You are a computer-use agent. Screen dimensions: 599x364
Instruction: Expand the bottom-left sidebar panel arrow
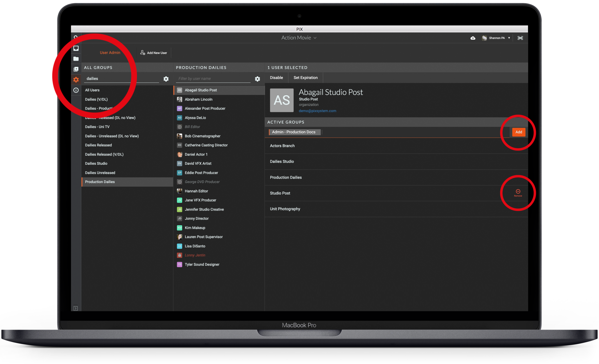point(76,308)
